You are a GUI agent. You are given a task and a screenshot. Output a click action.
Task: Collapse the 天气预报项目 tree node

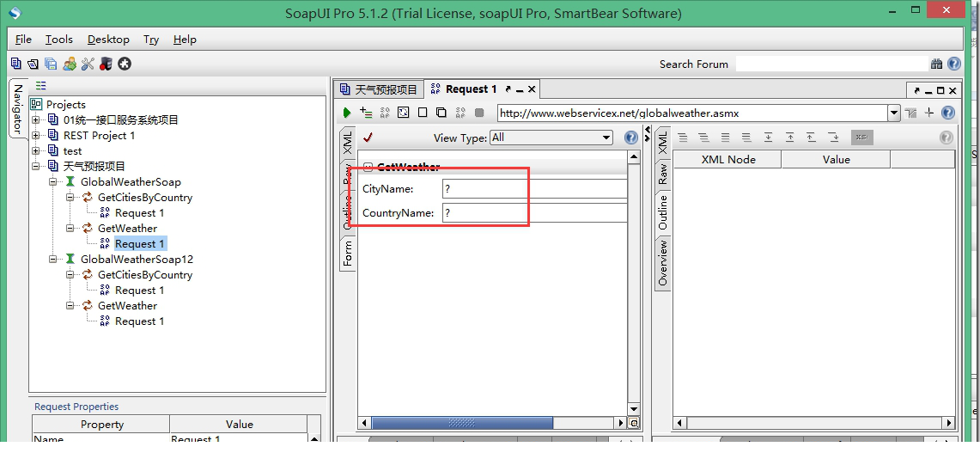[35, 167]
